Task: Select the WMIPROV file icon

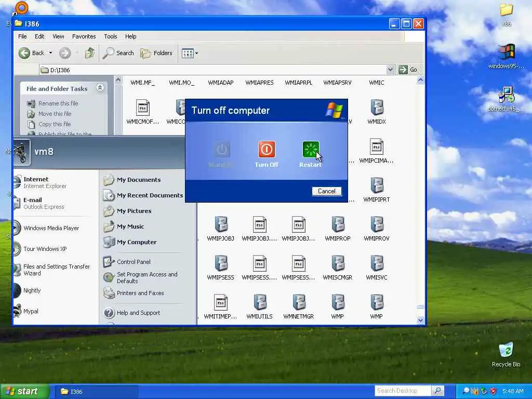Action: (377, 224)
